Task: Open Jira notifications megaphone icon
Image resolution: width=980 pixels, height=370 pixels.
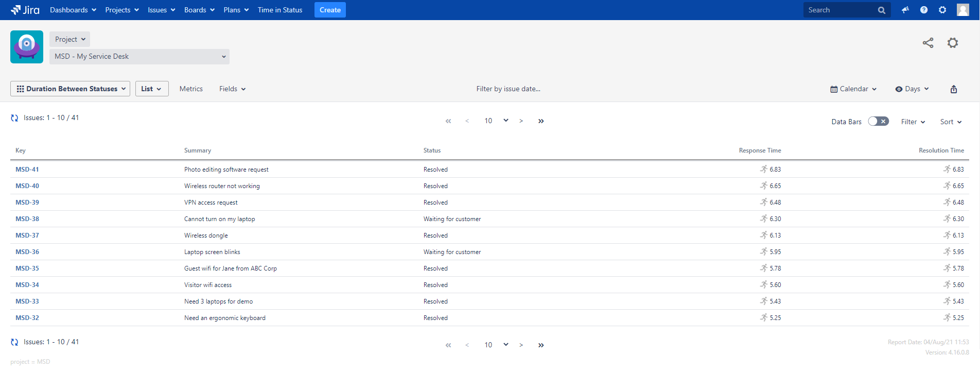Action: click(x=905, y=10)
